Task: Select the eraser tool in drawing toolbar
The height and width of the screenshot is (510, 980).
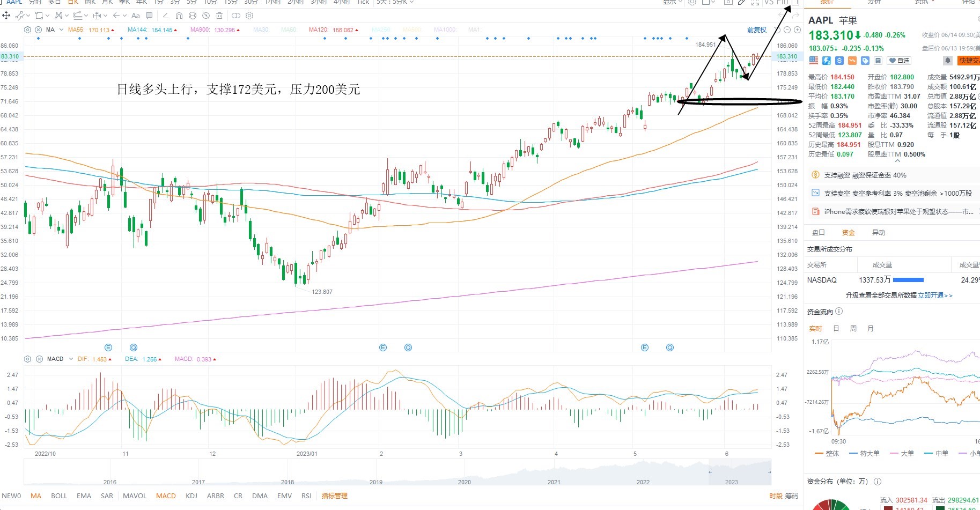Action: tap(165, 16)
